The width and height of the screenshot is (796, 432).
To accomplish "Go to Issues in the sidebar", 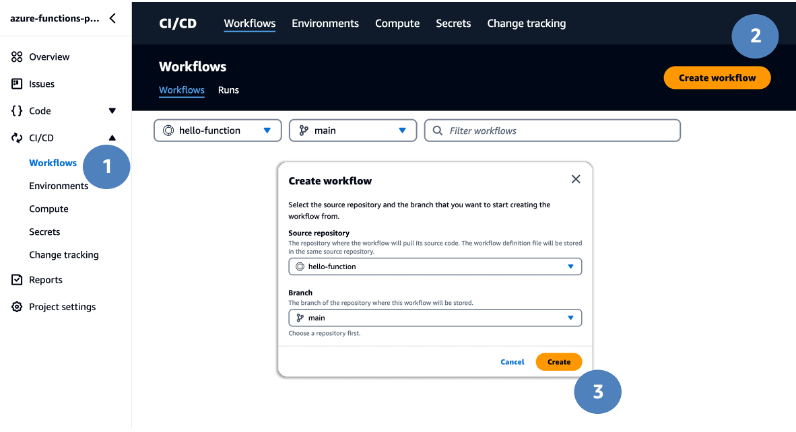I will (x=42, y=84).
